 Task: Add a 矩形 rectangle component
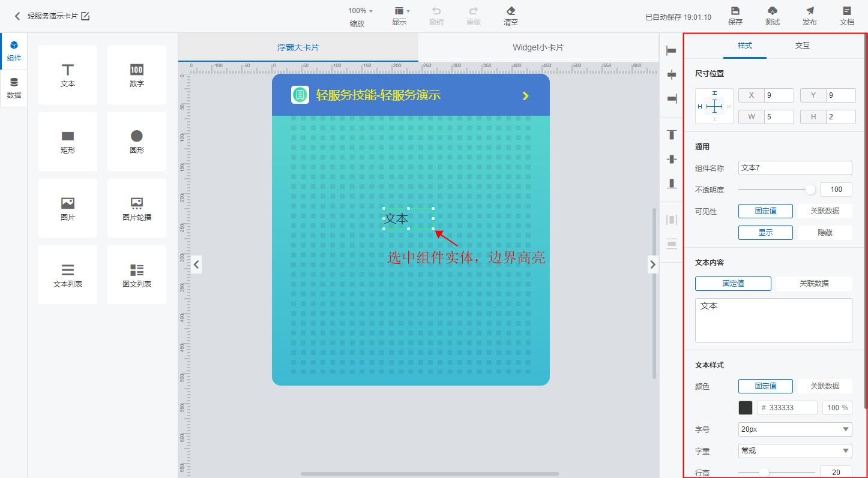click(x=68, y=142)
